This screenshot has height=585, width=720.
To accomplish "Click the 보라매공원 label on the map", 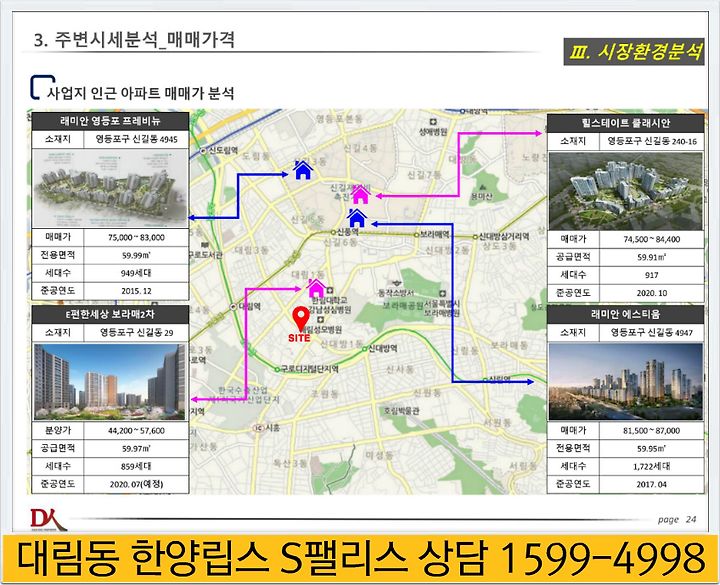I will pos(403,305).
